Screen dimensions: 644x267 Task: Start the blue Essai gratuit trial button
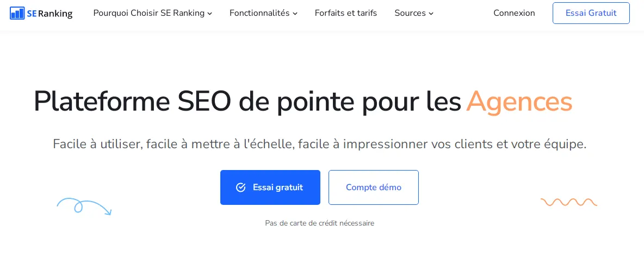click(270, 187)
